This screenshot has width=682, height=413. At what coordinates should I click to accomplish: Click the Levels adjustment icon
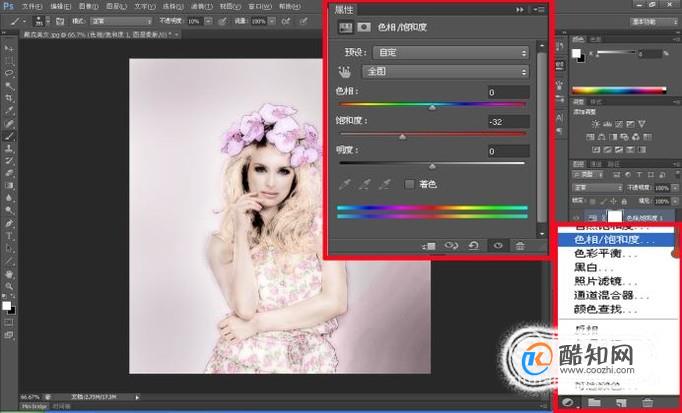(607, 124)
